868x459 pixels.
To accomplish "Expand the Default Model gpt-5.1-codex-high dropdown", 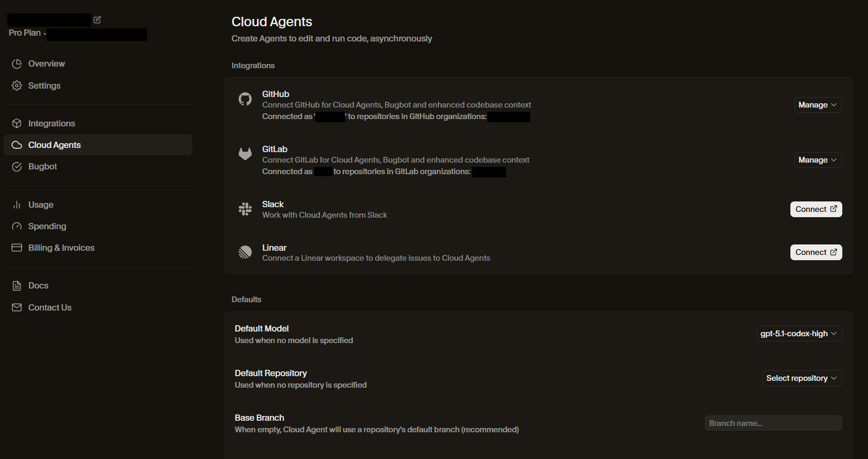I will 799,334.
